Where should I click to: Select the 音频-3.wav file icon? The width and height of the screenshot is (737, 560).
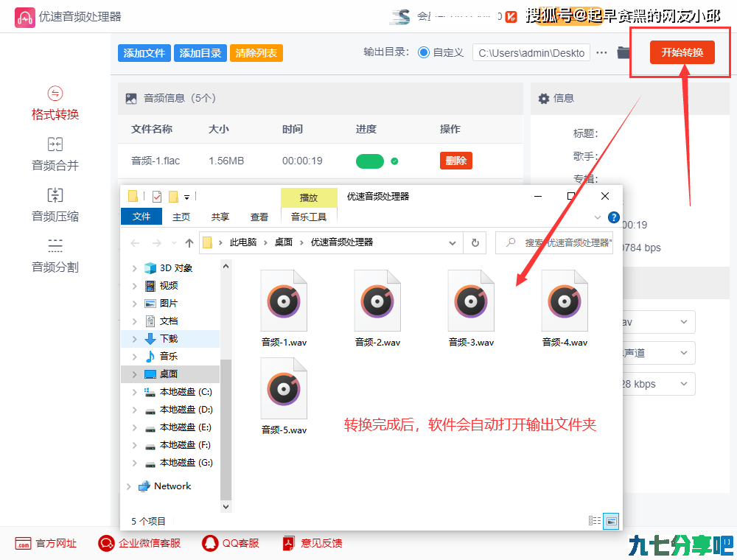471,301
